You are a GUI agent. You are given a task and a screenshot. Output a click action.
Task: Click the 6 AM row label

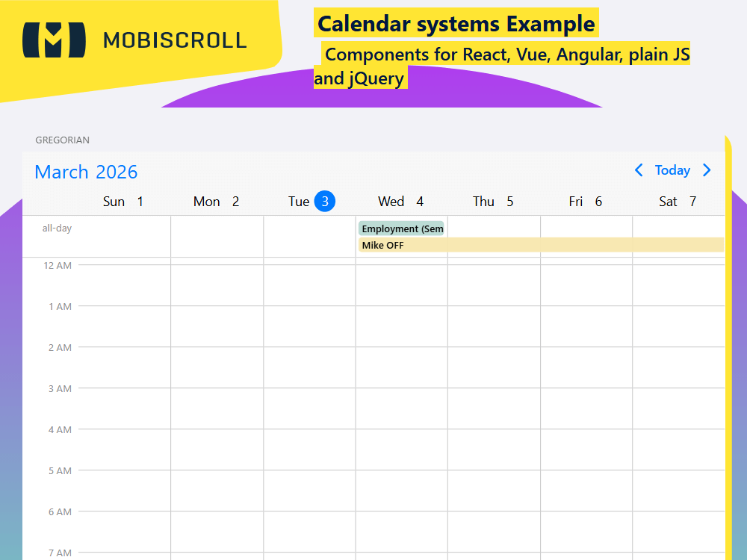[x=60, y=511]
